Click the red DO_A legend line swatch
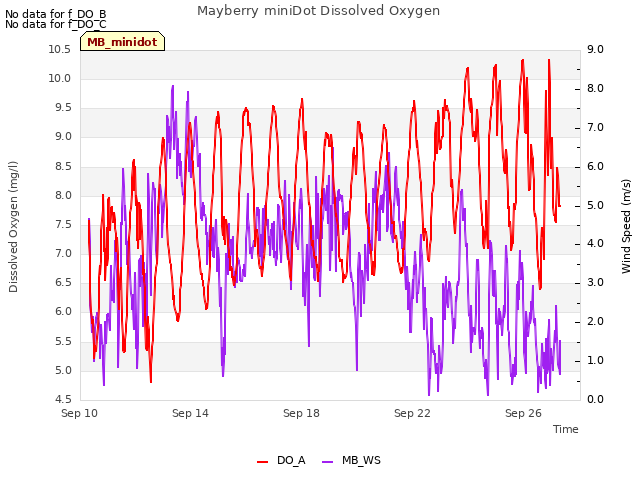 coord(262,461)
